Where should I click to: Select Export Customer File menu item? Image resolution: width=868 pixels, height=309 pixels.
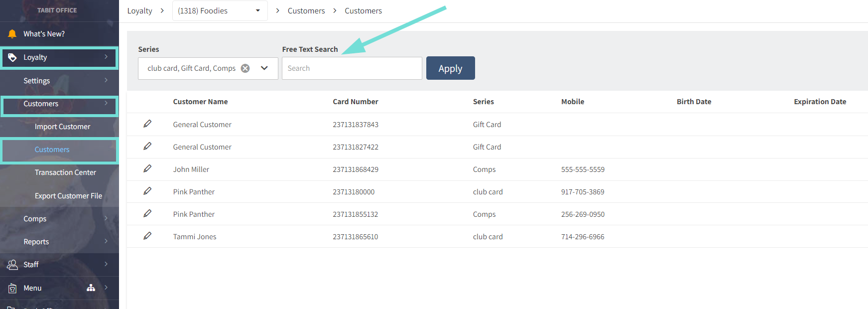point(68,196)
